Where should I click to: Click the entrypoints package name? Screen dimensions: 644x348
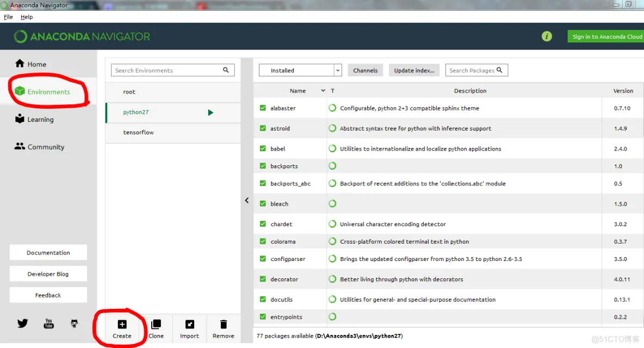tap(286, 317)
